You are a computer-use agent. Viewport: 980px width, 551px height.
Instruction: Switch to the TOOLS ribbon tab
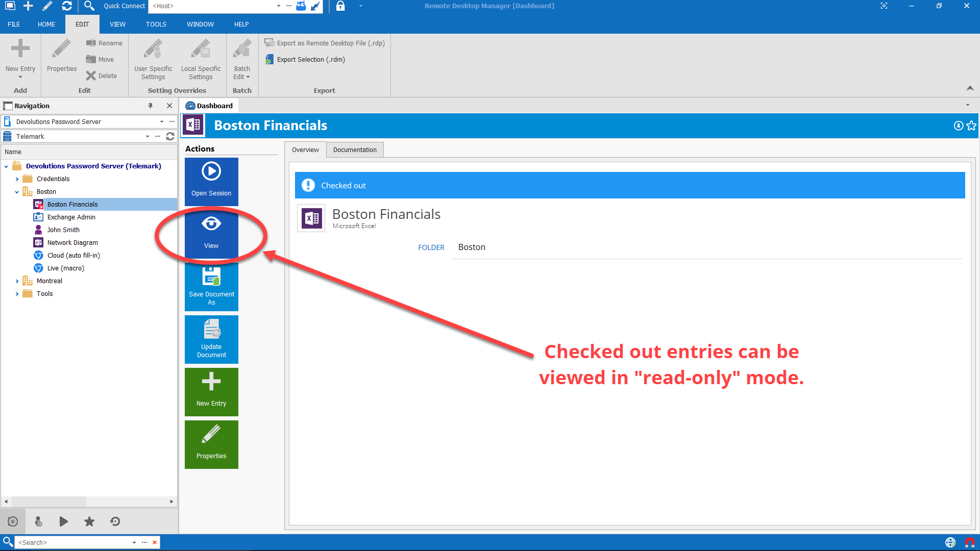[x=156, y=24]
